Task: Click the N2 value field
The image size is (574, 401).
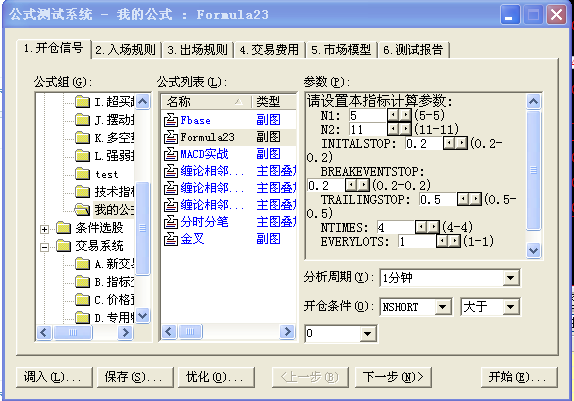Action: 368,129
